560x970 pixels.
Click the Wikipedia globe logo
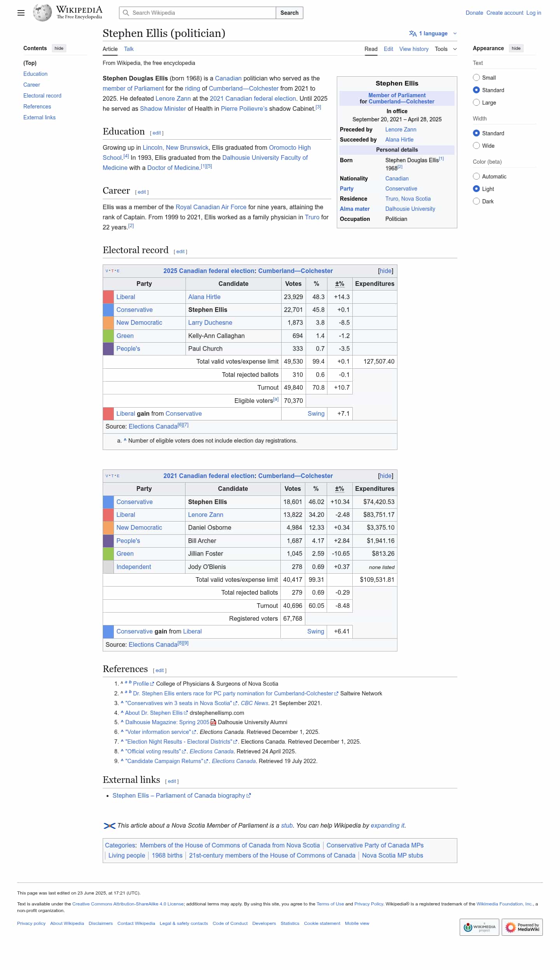tap(42, 12)
